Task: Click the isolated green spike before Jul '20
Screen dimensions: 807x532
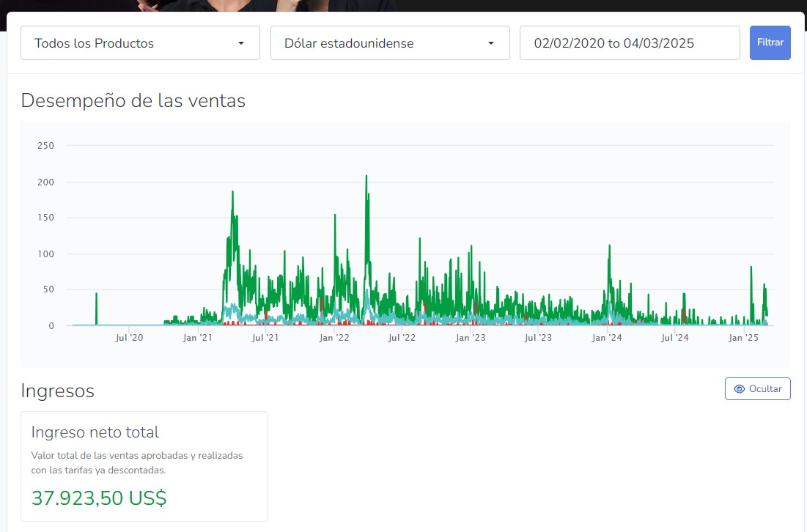Action: click(x=96, y=295)
